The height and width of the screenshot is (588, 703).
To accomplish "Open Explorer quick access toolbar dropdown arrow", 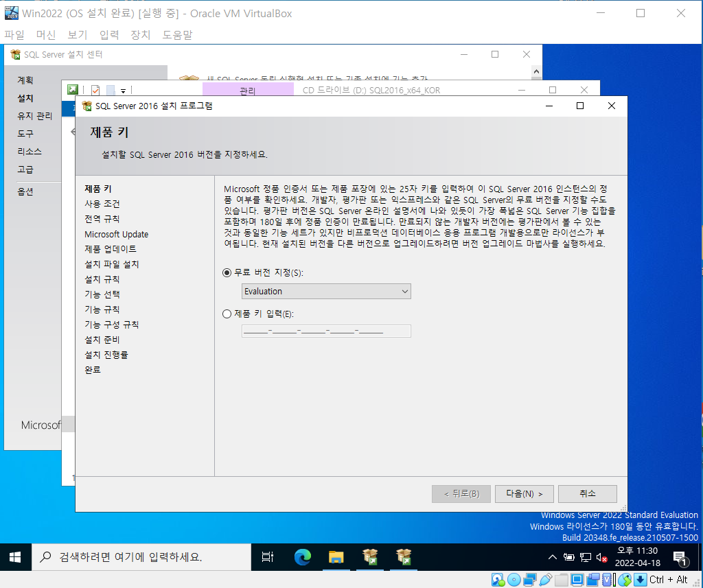I will point(123,91).
